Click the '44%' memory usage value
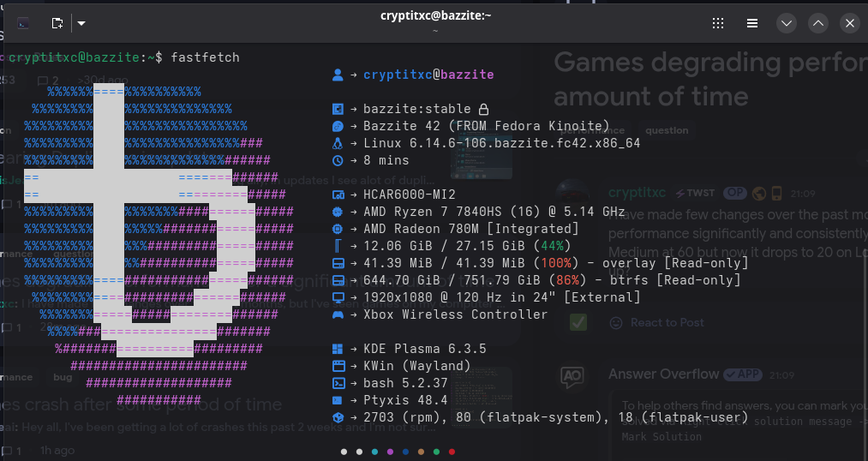The height and width of the screenshot is (461, 868). pos(552,246)
